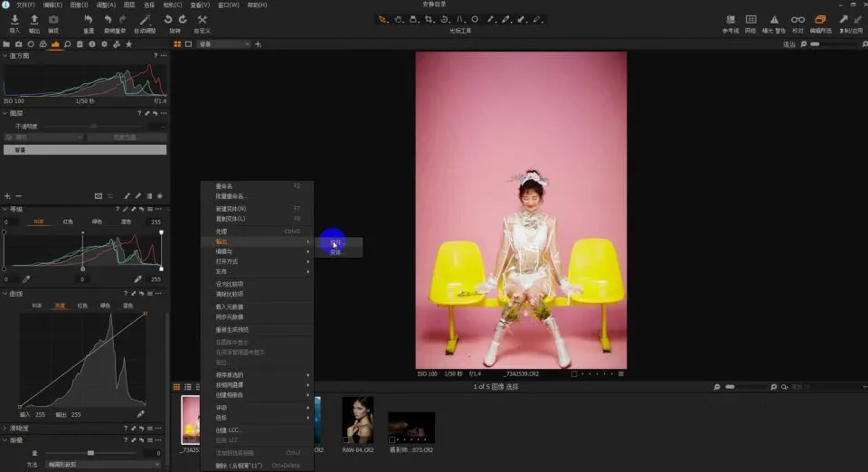The height and width of the screenshot is (472, 868).
Task: Remove layer with minus icon
Action: coord(18,196)
